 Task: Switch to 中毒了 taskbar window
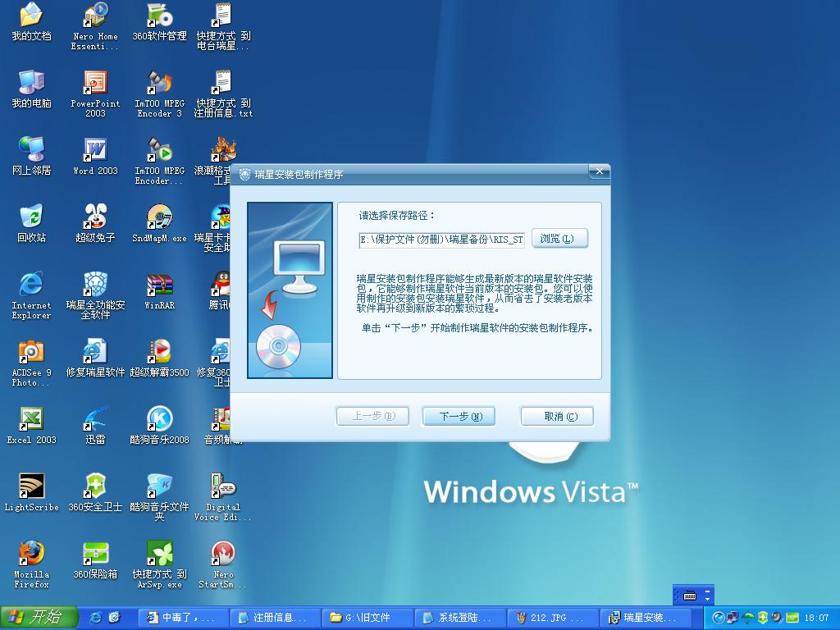tap(183, 618)
